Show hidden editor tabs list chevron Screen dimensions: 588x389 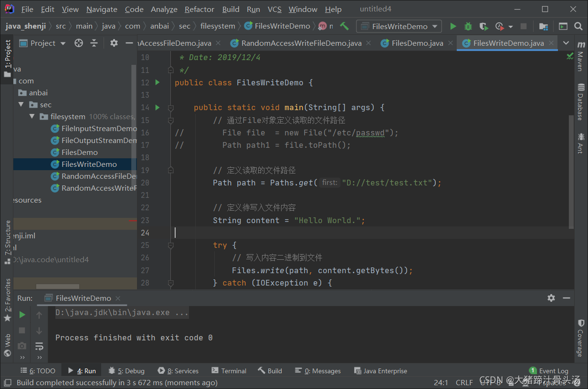566,43
